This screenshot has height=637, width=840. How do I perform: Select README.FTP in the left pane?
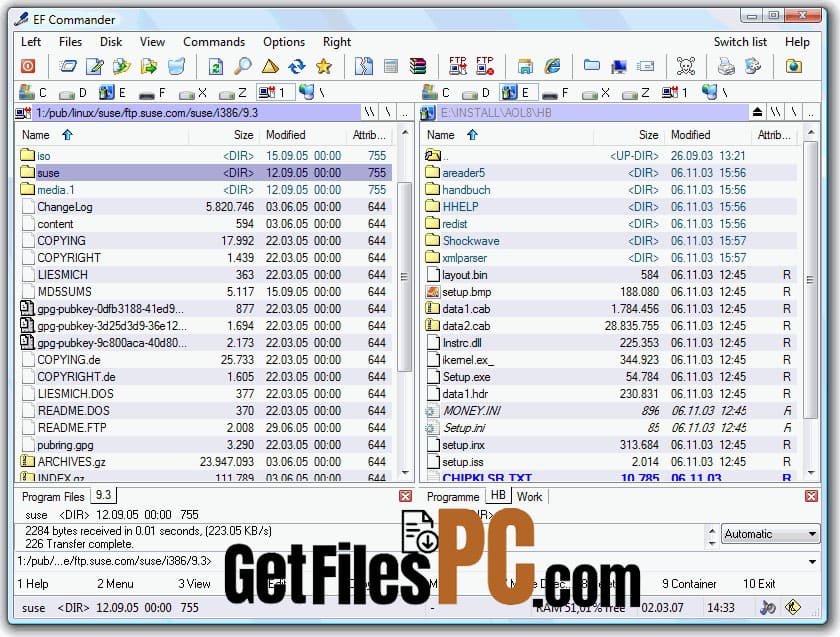204,428
